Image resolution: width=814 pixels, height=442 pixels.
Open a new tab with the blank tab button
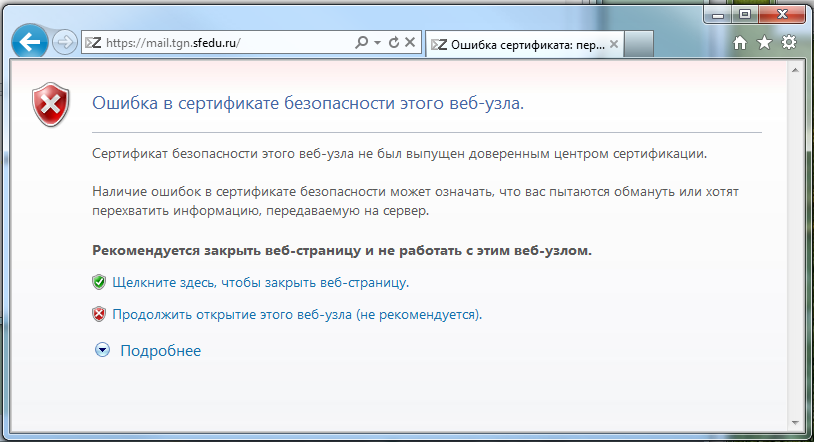click(x=639, y=44)
